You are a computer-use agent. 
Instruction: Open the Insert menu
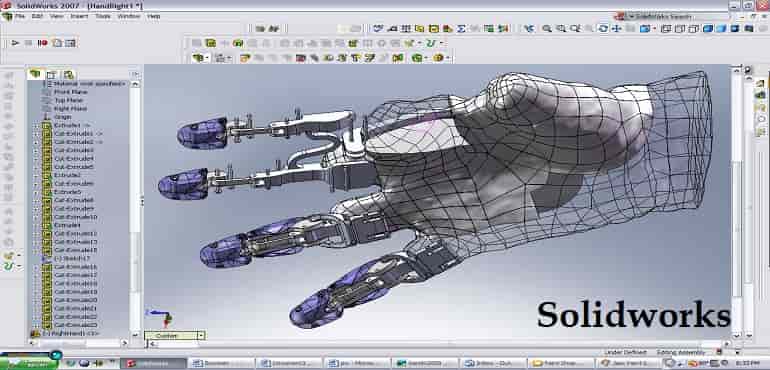pos(79,16)
